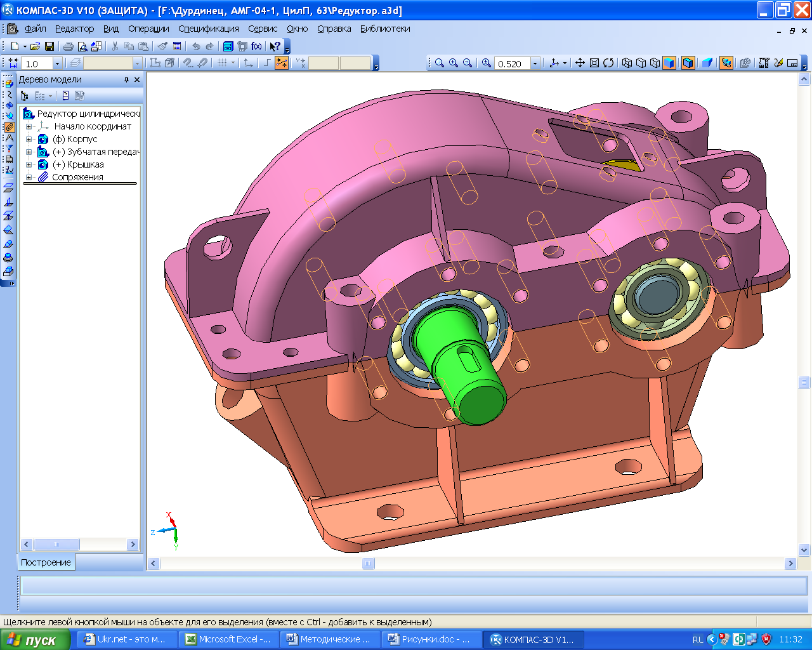Undo the last action
This screenshot has width=812, height=650.
coord(195,46)
